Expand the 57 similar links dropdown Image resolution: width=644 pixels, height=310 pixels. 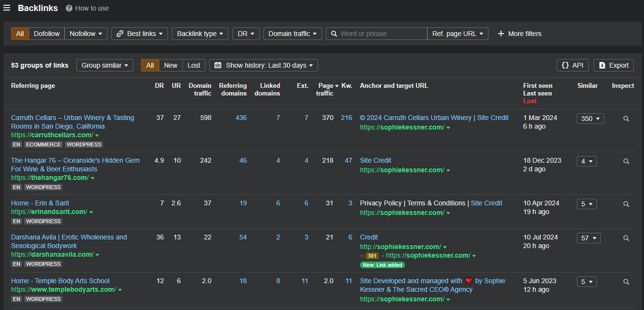click(588, 238)
